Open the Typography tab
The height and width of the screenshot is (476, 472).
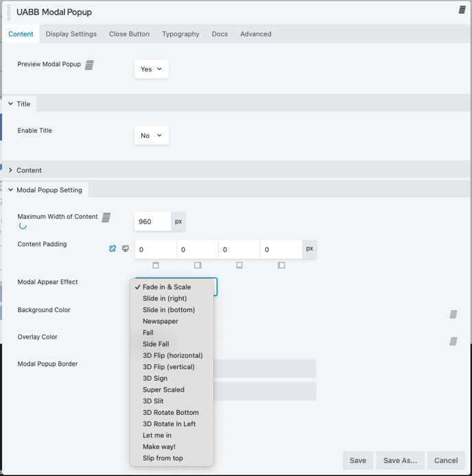[x=180, y=34]
